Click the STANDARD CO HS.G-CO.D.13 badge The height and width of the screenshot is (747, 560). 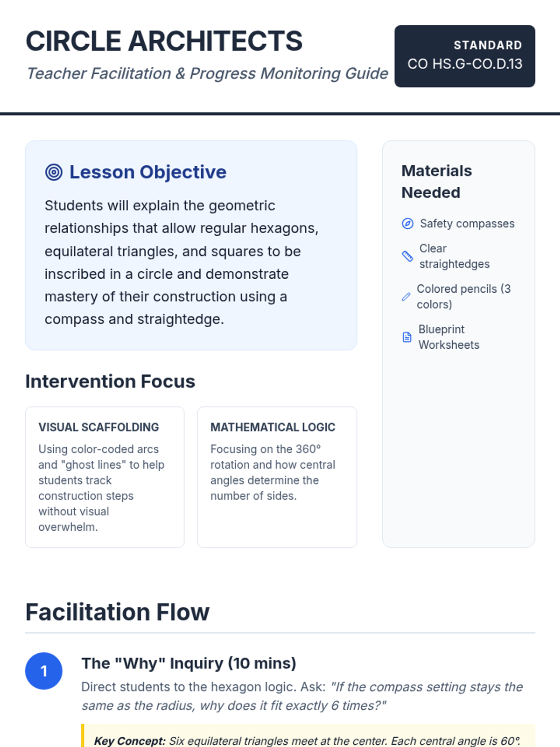click(x=464, y=56)
